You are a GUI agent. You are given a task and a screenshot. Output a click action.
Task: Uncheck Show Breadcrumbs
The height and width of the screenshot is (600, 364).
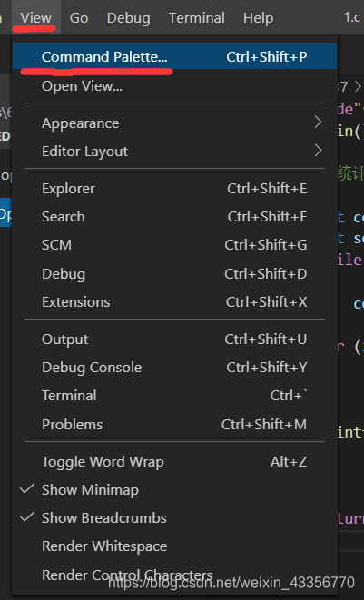[x=174, y=518]
